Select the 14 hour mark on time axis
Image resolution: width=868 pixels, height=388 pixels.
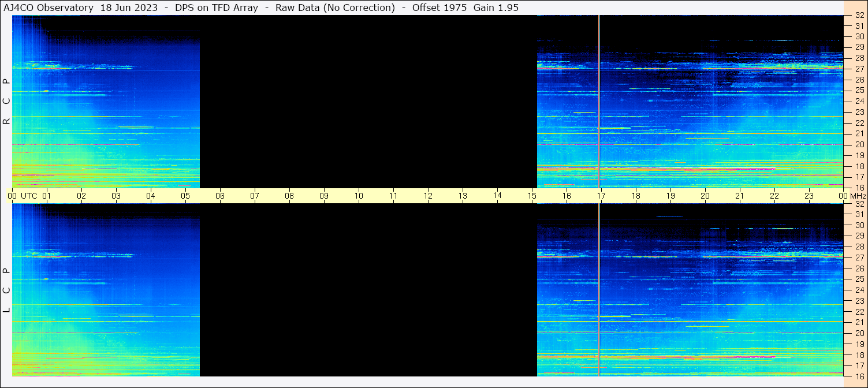coord(497,196)
